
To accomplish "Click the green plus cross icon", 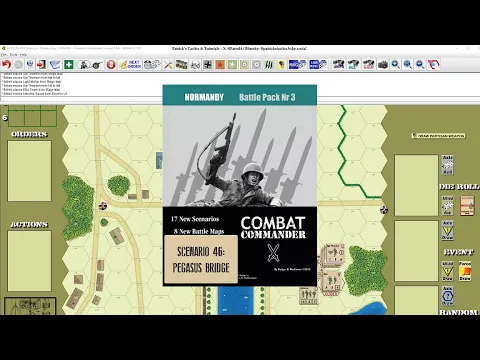I will coord(69,64).
